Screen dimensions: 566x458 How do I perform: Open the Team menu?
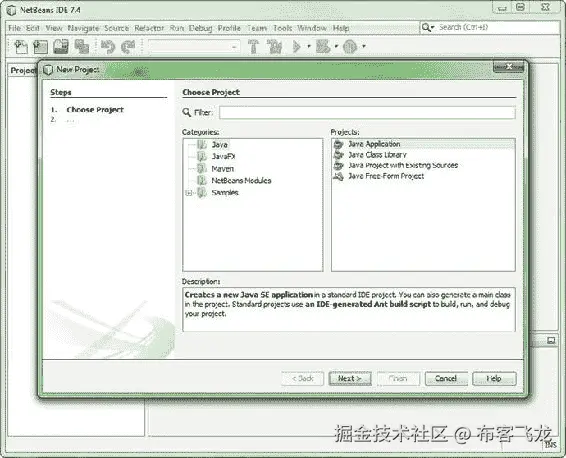257,28
